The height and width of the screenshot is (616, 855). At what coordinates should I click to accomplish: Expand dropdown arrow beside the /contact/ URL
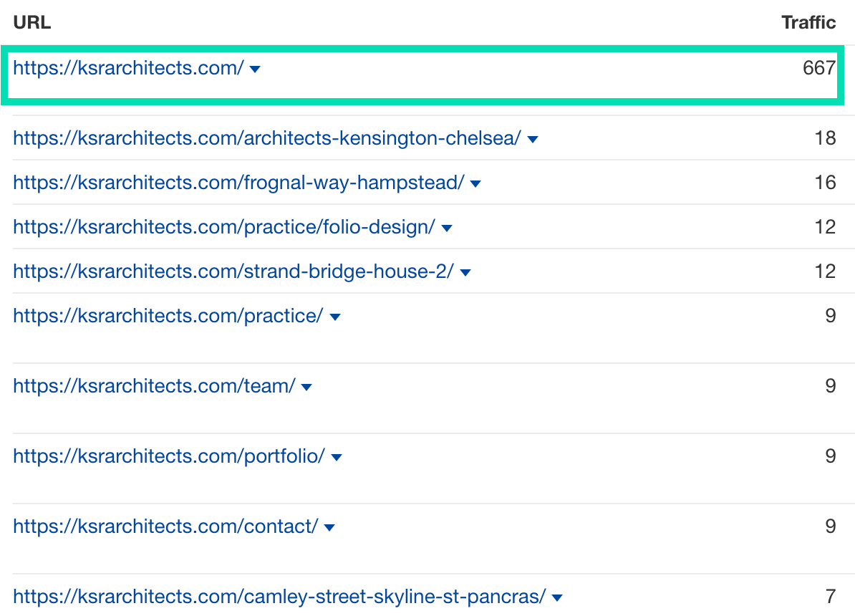[x=329, y=528]
